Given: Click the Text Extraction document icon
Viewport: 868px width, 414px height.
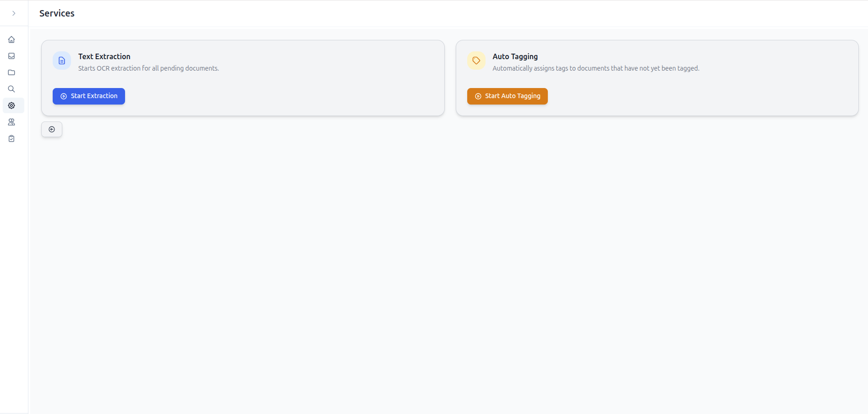Looking at the screenshot, I should [x=62, y=61].
